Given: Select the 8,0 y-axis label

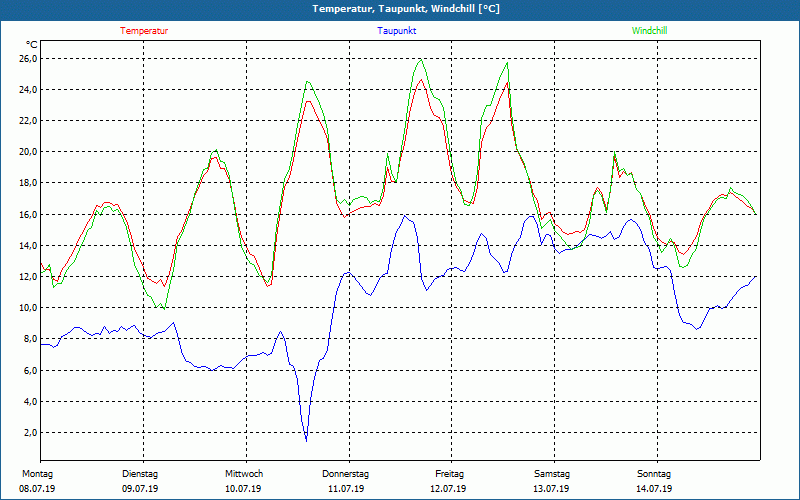Looking at the screenshot, I should coord(30,339).
